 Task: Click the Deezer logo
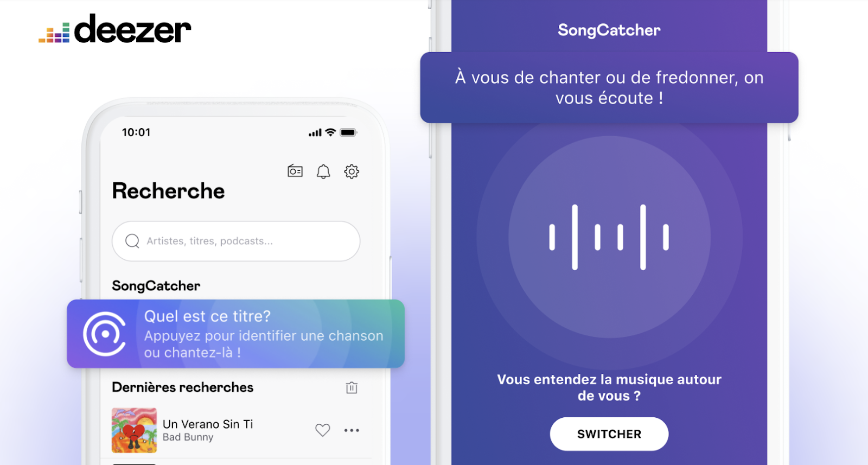(x=115, y=29)
